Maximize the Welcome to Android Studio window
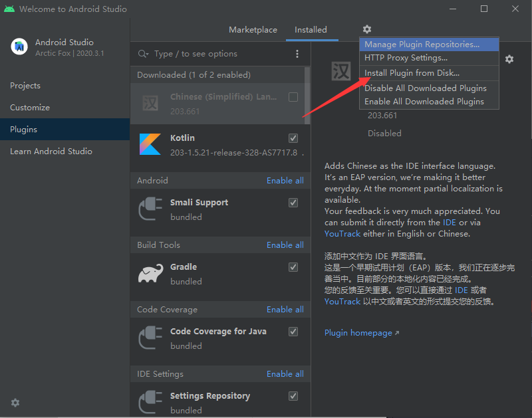This screenshot has height=418, width=532. click(484, 9)
